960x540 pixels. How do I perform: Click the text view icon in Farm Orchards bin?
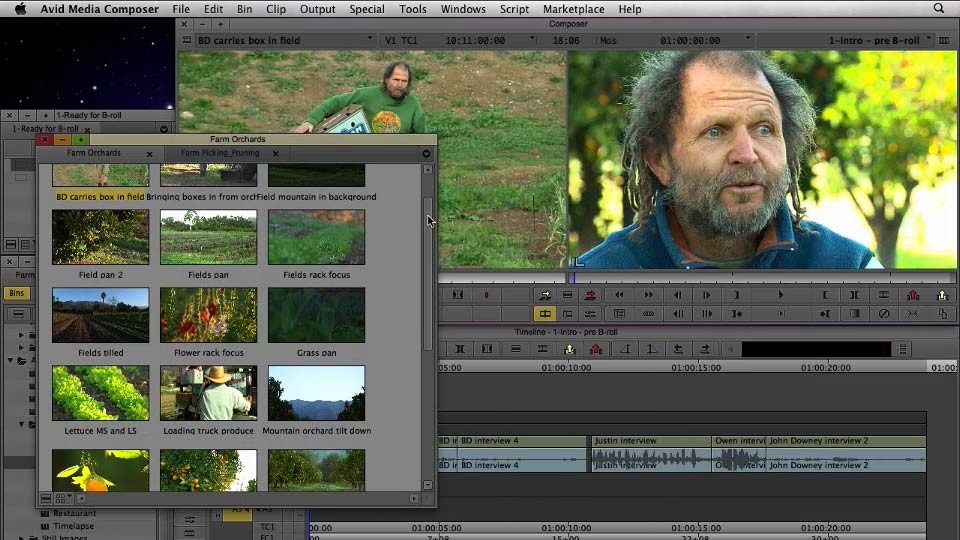[46, 498]
